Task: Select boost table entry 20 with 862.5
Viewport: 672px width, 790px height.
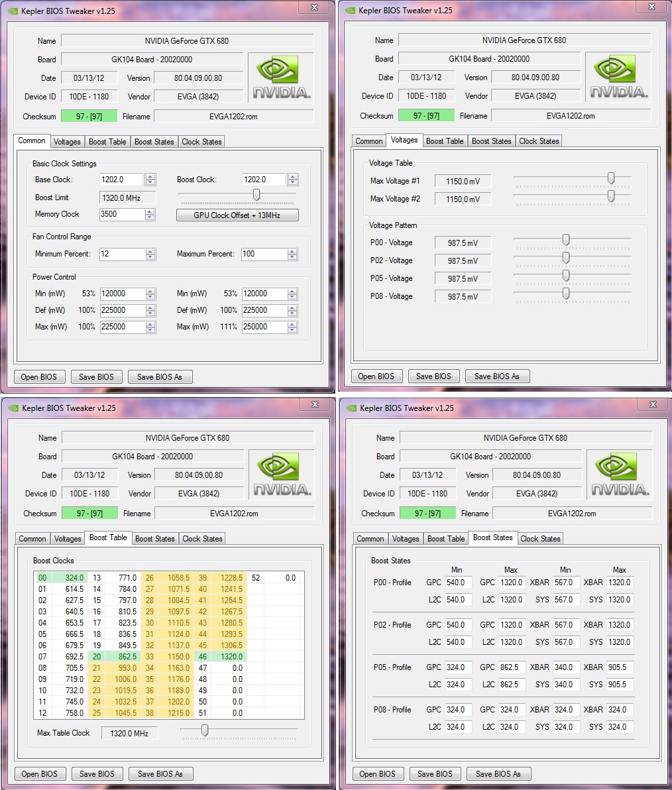Action: tap(115, 657)
